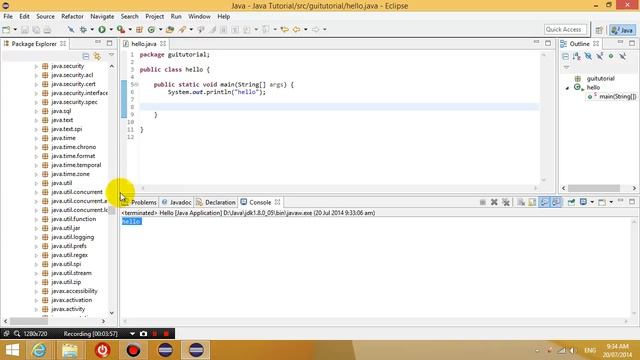
Task: Click Package Explorer vertical scrollbar thumb
Action: 112,210
